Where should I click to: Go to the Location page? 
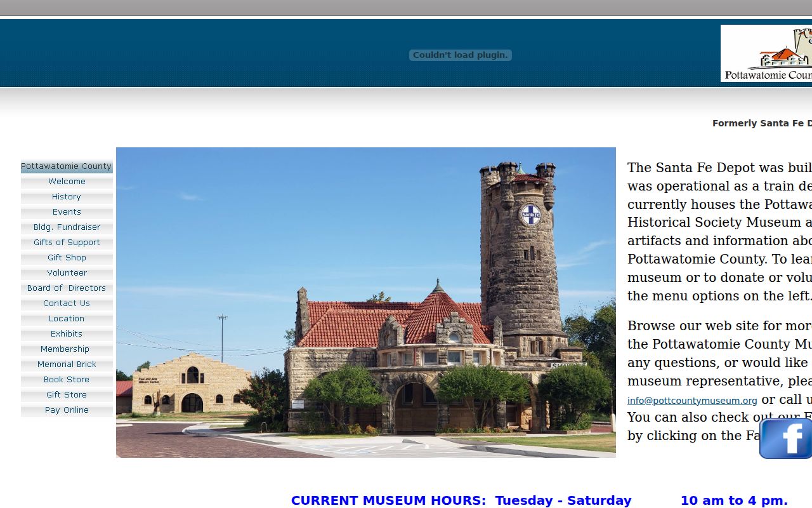[x=67, y=319]
